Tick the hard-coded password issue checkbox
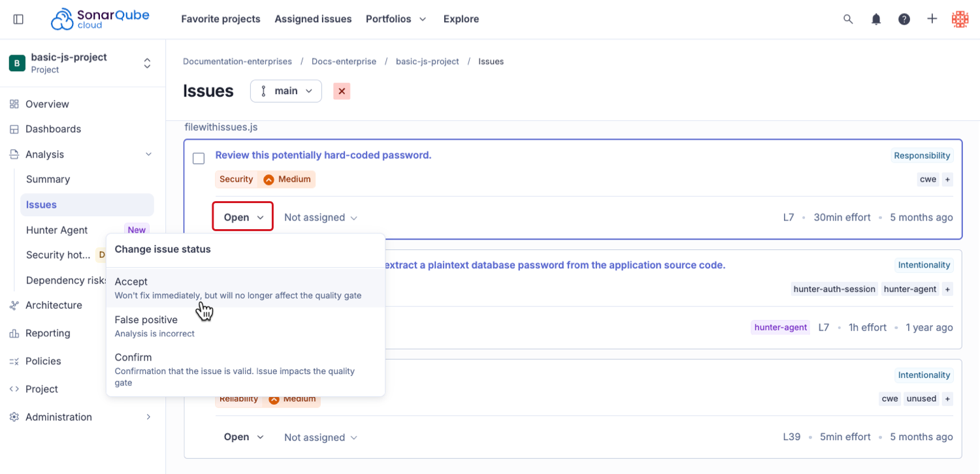980x474 pixels. pos(199,159)
